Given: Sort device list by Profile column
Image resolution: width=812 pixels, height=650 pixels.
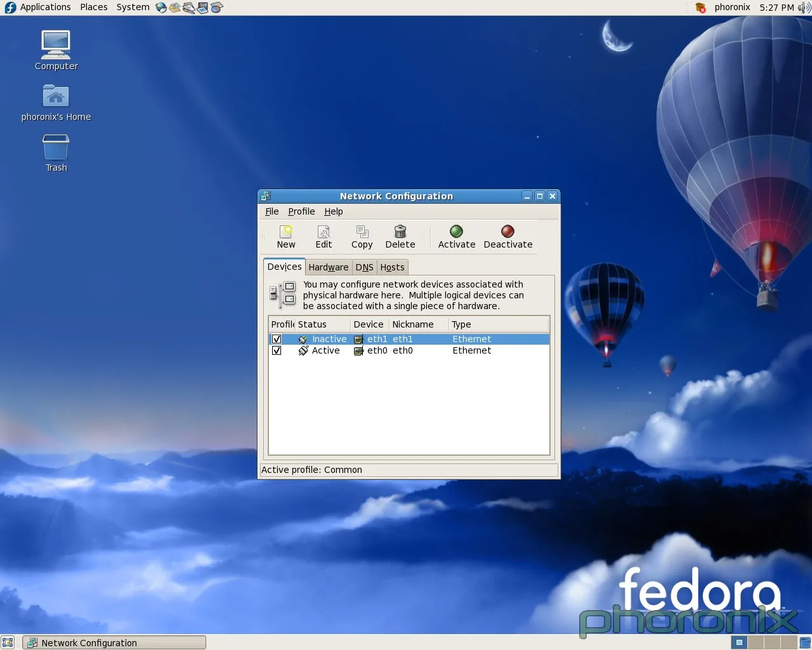Looking at the screenshot, I should point(282,324).
